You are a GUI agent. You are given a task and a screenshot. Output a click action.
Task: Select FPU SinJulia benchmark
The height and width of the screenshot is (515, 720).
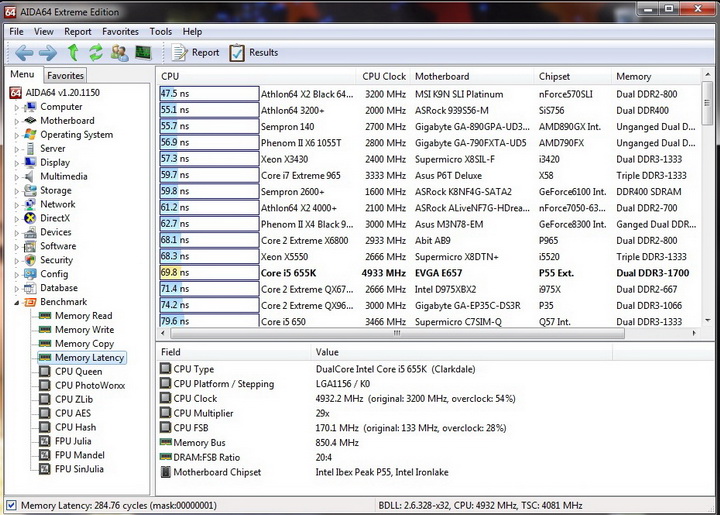coord(79,469)
